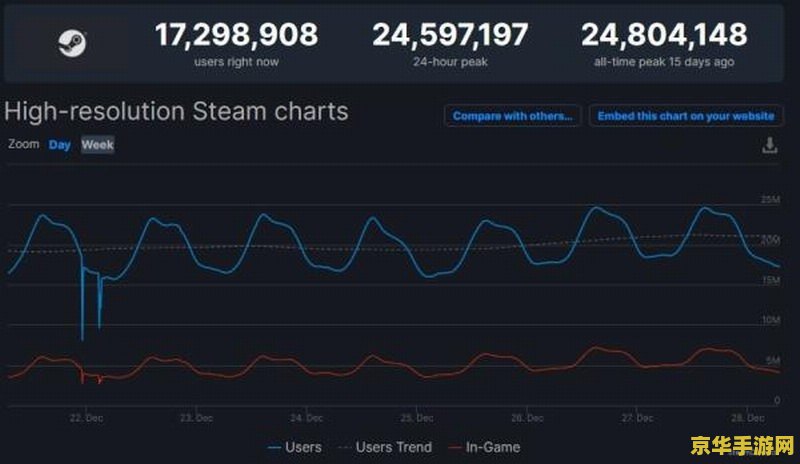Switch chart zoom to Day
The height and width of the screenshot is (464, 800).
pos(60,145)
